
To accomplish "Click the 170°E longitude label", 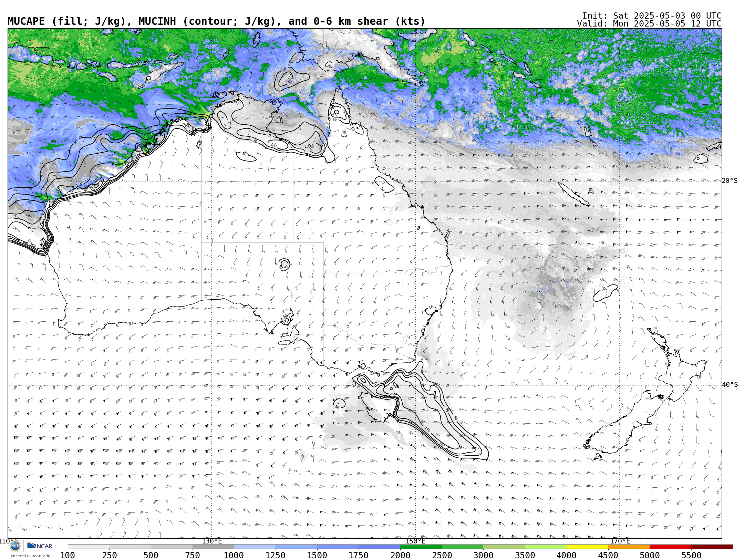I will coord(620,541).
